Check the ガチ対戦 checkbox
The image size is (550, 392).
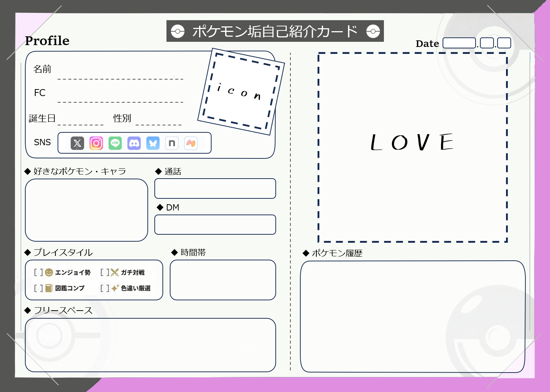click(105, 272)
